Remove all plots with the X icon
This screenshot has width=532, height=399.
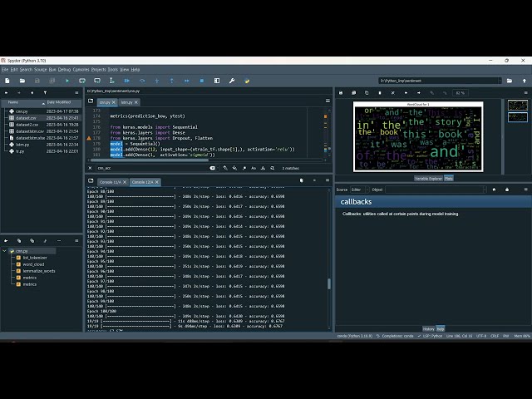click(x=393, y=93)
